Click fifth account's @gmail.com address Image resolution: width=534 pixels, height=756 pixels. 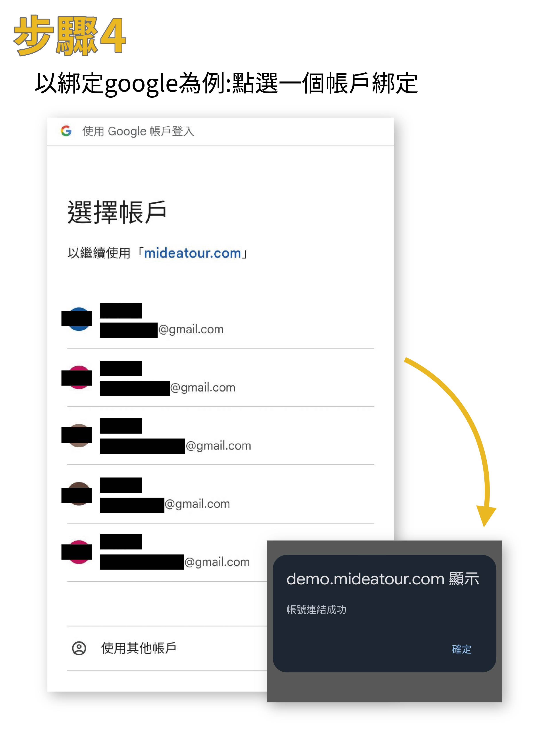pos(217,562)
